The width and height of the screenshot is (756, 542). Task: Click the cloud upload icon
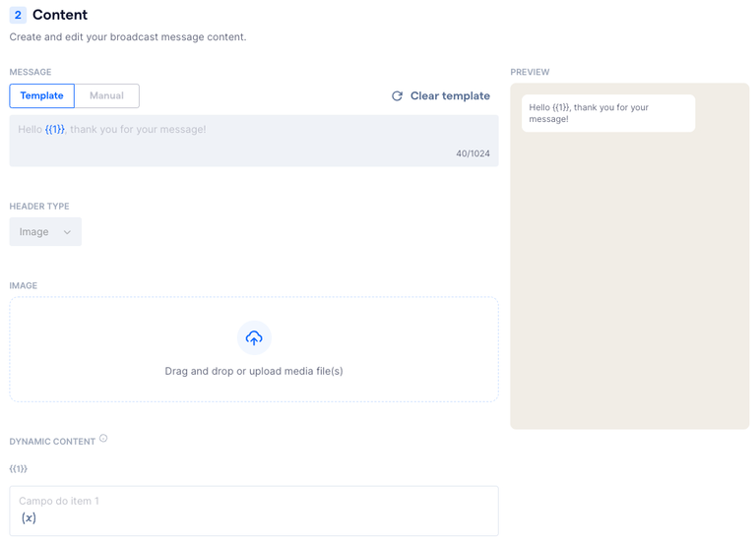pos(254,337)
